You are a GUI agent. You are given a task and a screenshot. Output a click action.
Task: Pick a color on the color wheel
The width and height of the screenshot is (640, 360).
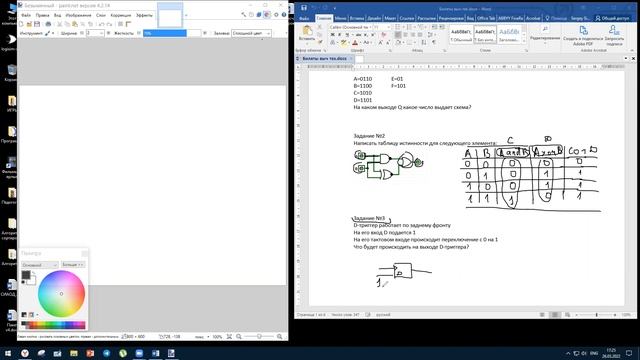coord(61,293)
